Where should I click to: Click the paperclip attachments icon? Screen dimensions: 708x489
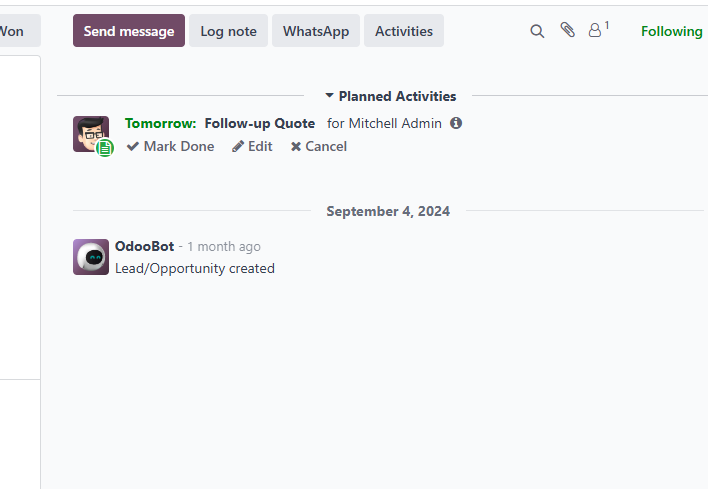click(x=567, y=31)
